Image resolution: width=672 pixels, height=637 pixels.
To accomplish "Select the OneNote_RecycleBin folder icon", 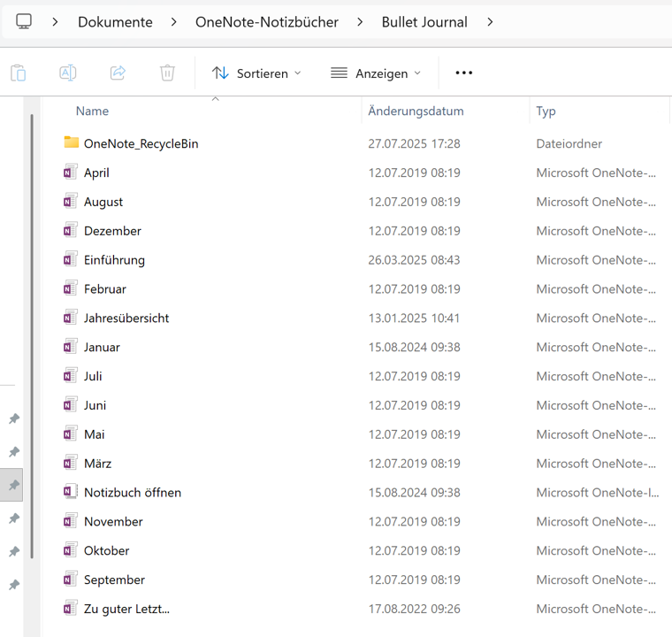I will click(72, 143).
